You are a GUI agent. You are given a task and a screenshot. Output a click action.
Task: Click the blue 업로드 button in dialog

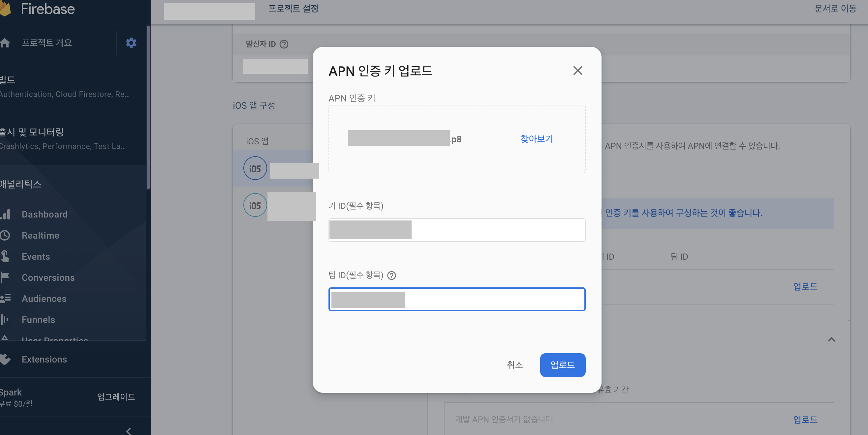coord(562,364)
